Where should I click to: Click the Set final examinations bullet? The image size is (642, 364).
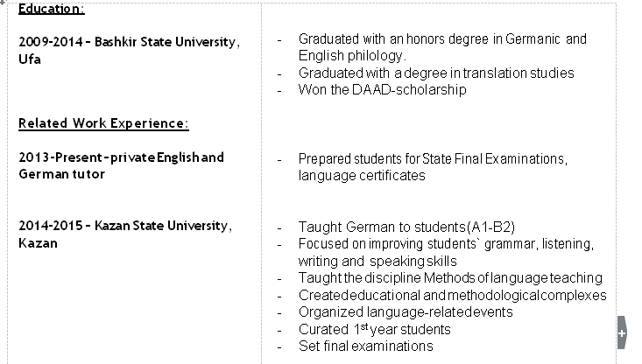coord(365,346)
